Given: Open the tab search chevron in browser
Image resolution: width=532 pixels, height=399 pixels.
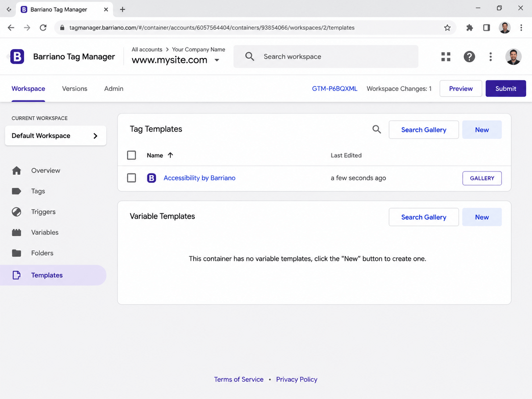Looking at the screenshot, I should pos(9,10).
